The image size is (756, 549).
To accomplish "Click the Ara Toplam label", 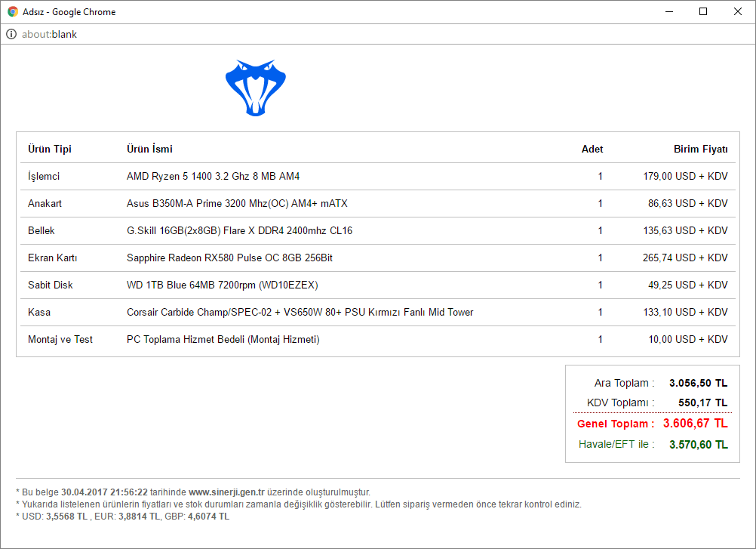I will click(x=625, y=383).
